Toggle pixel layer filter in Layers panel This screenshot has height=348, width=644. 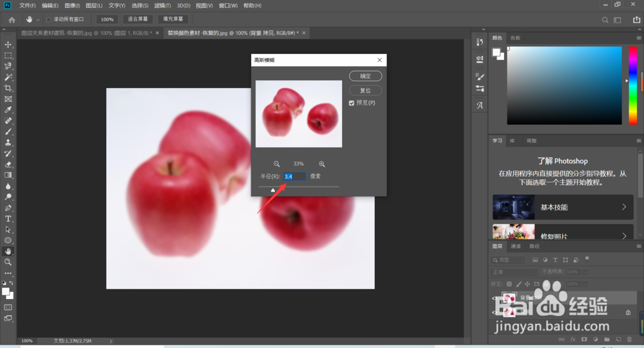pyautogui.click(x=535, y=260)
